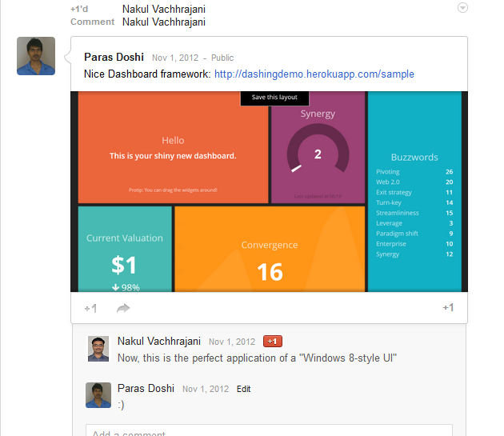The height and width of the screenshot is (436, 504).
Task: Open Paras Doshi name in comment
Action: point(146,389)
